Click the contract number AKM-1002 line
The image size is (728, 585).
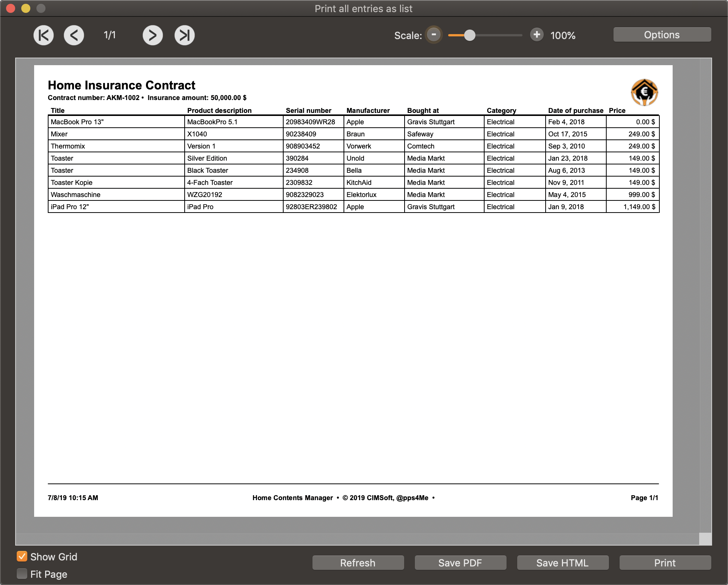(x=147, y=98)
